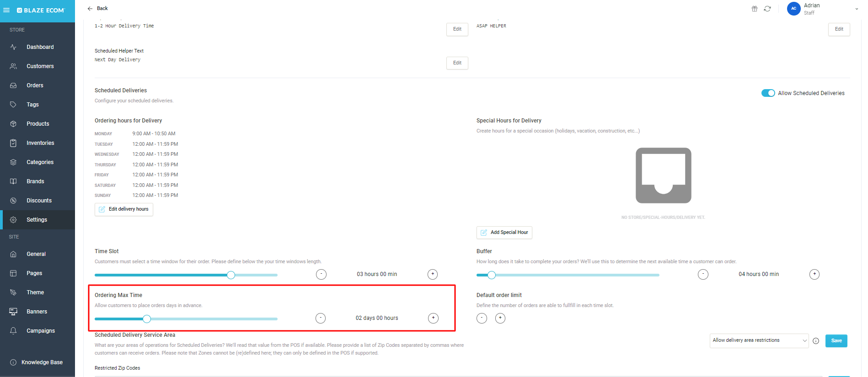Screen dimensions: 868x377
Task: Click the refresh sync icon
Action: (x=767, y=9)
